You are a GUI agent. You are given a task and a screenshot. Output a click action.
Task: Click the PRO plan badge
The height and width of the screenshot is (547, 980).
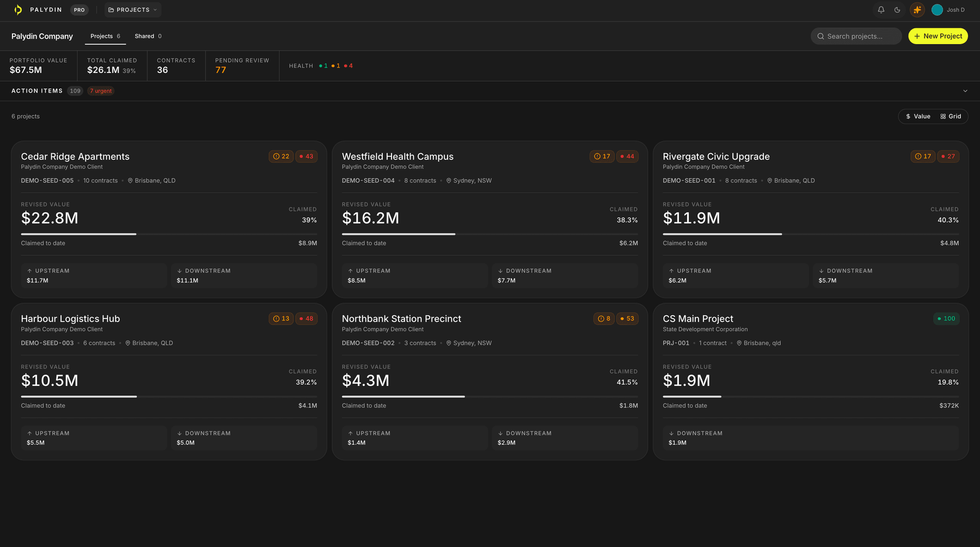79,10
